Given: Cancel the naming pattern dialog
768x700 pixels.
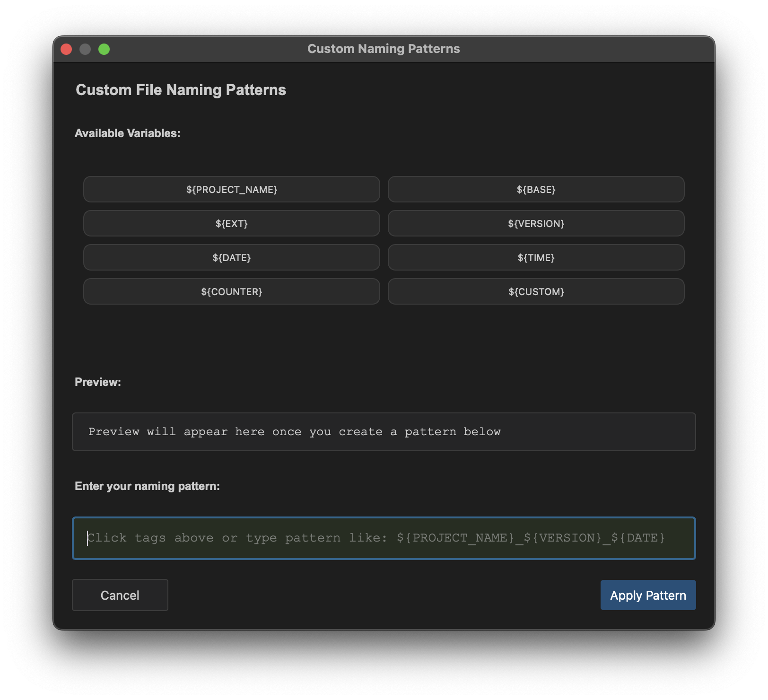Looking at the screenshot, I should 120,595.
